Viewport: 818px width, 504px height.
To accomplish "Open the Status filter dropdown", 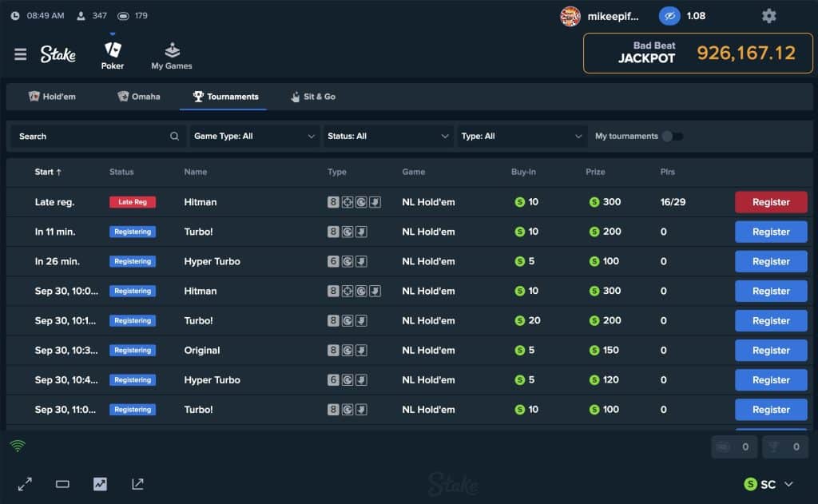I will (x=388, y=137).
